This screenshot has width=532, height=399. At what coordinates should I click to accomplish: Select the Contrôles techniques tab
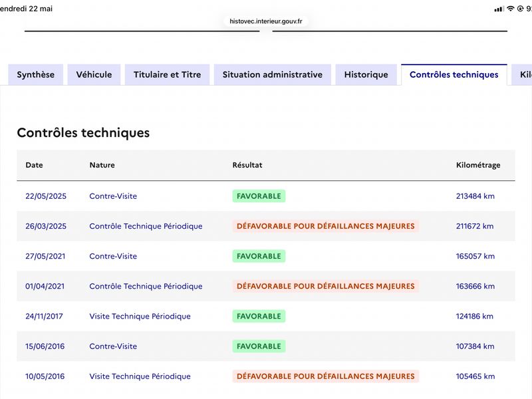[x=454, y=74]
